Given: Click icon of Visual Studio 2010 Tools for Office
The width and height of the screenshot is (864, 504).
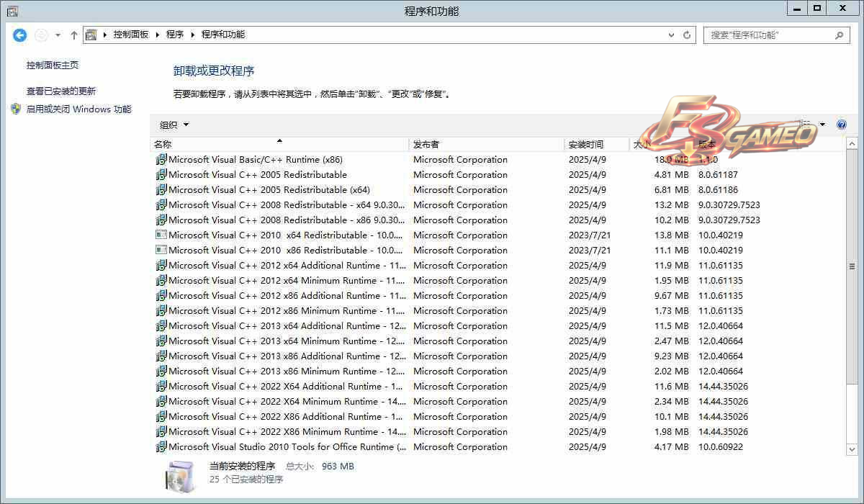Looking at the screenshot, I should point(161,447).
